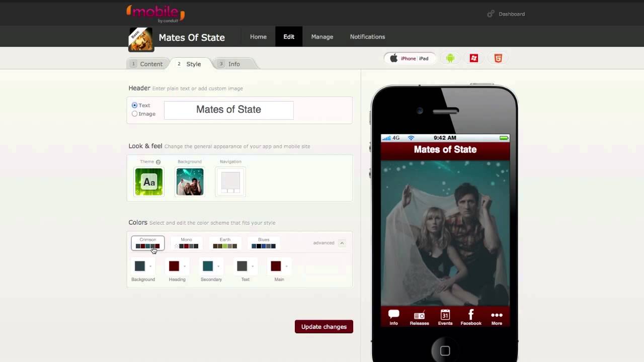Open the Heading color swatch

(x=174, y=266)
